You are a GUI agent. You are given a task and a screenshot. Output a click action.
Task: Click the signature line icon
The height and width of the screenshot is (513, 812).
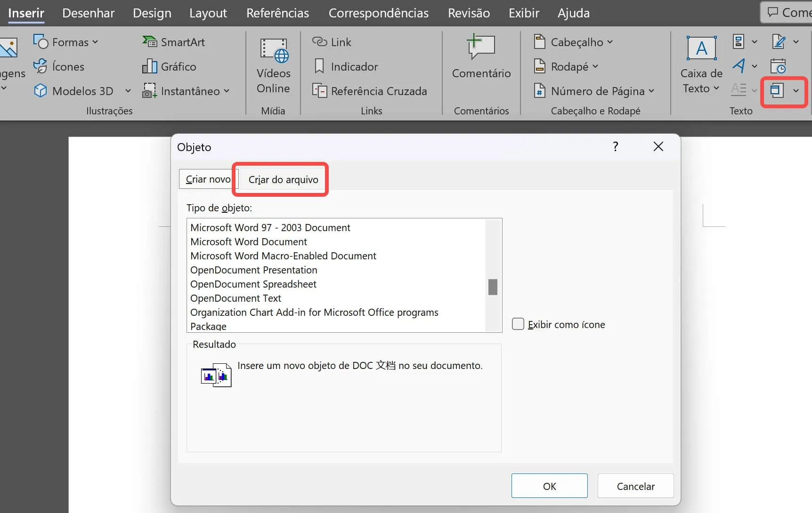tap(779, 42)
